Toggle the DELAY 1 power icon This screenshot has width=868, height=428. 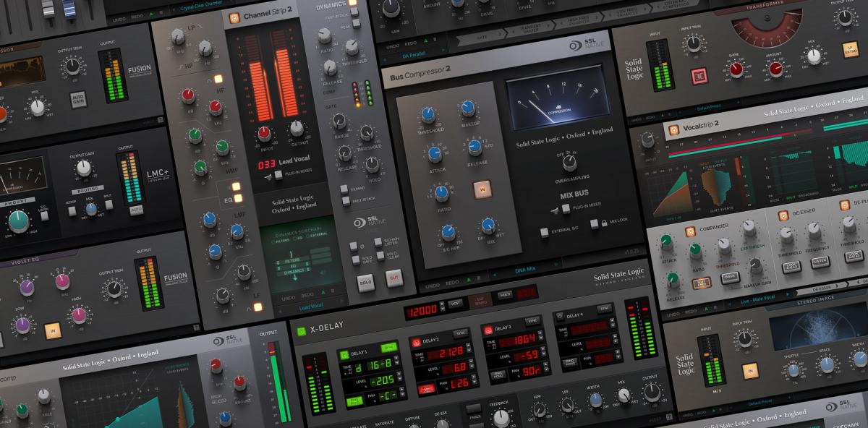(345, 354)
